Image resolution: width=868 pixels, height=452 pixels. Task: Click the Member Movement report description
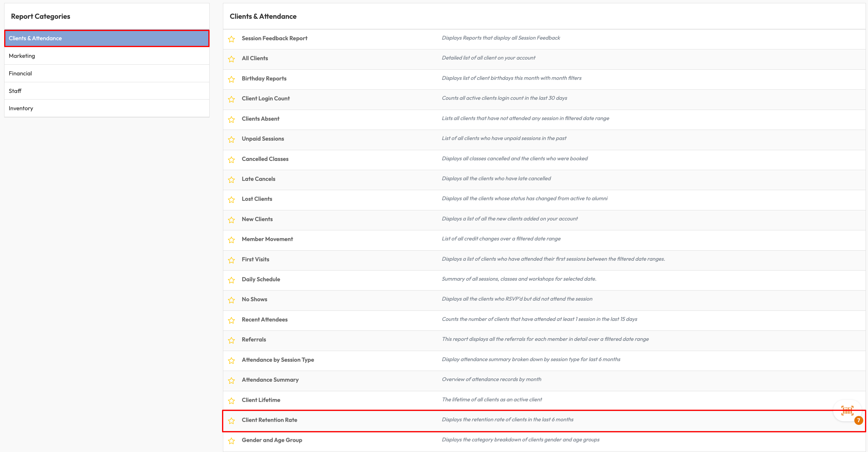pos(501,238)
